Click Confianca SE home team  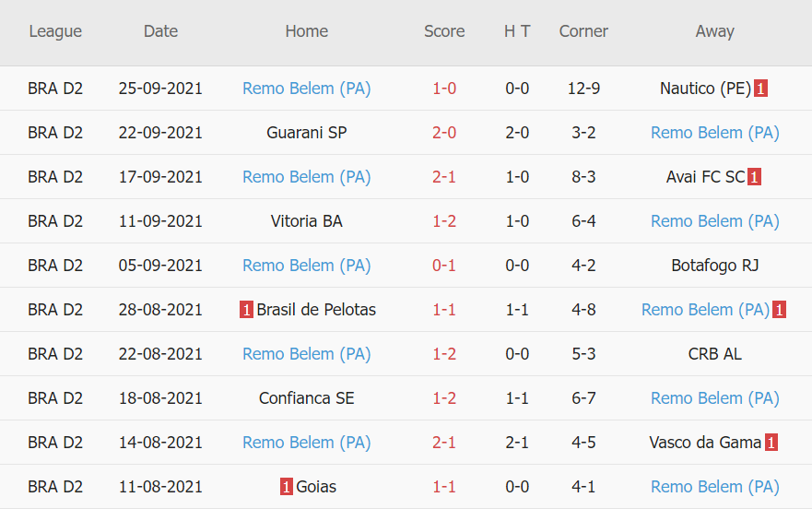(x=306, y=398)
